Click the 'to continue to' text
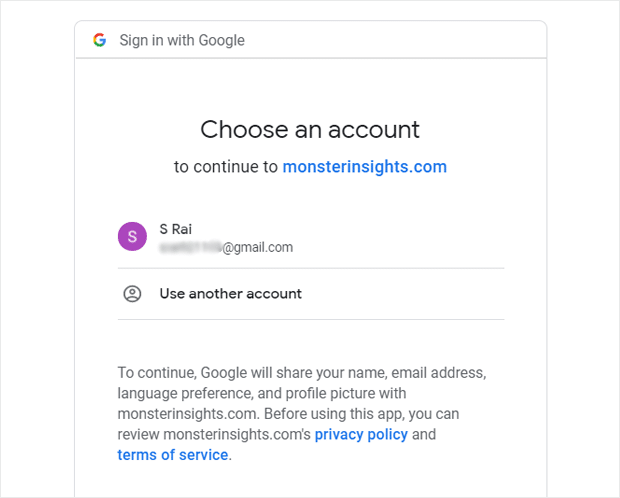 [226, 167]
